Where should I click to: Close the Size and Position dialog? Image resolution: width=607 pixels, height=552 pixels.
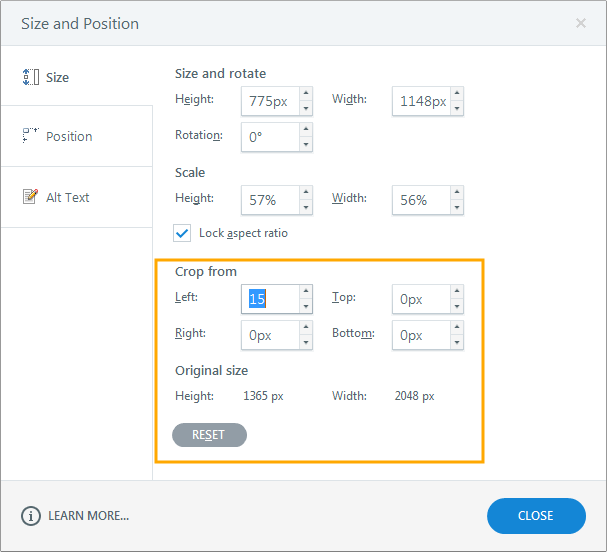[x=581, y=23]
